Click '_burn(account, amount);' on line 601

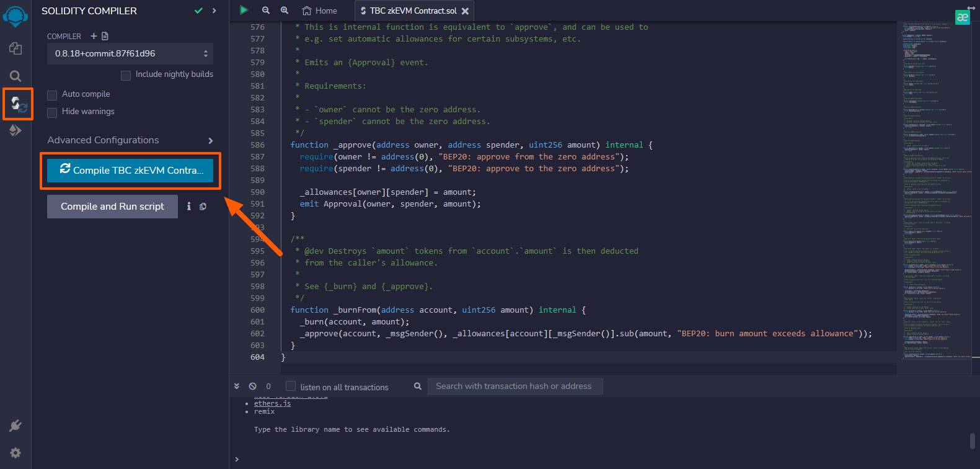[x=355, y=321]
